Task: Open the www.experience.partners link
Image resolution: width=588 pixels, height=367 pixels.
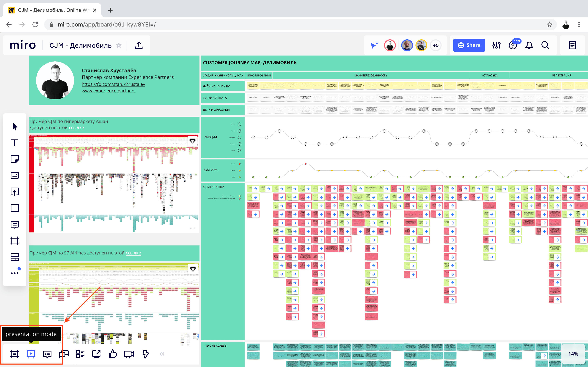Action: tap(108, 91)
